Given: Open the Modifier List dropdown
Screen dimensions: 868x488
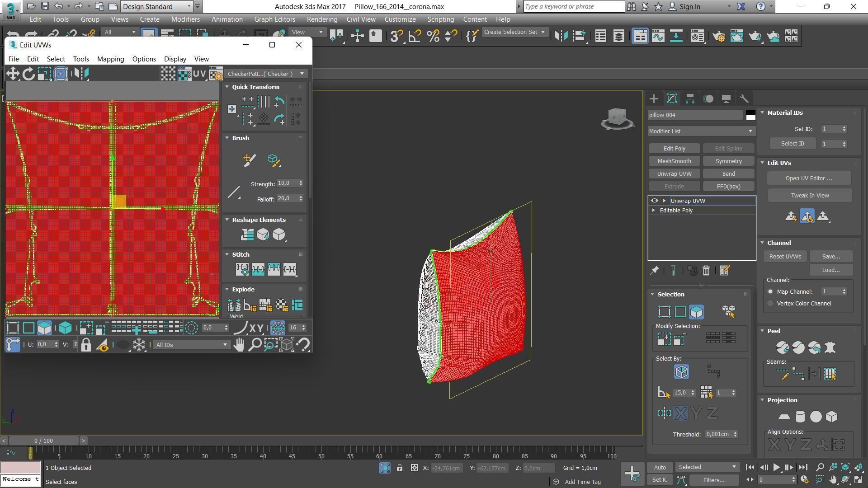Looking at the screenshot, I should pos(701,131).
